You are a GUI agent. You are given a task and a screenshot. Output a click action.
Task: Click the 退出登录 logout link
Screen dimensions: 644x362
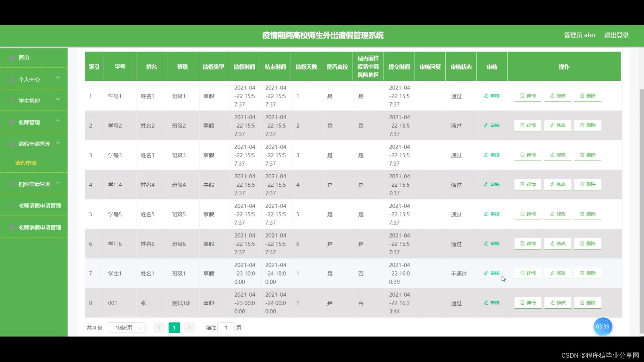pyautogui.click(x=616, y=35)
